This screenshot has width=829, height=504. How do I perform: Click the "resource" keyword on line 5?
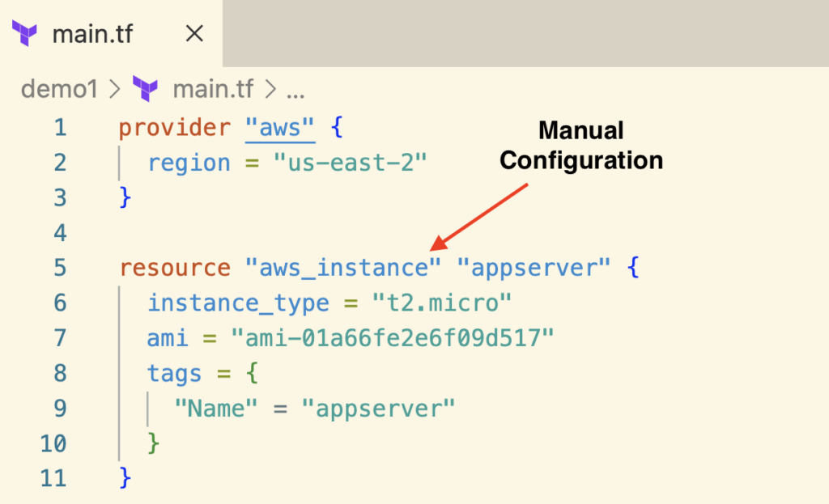tap(175, 269)
